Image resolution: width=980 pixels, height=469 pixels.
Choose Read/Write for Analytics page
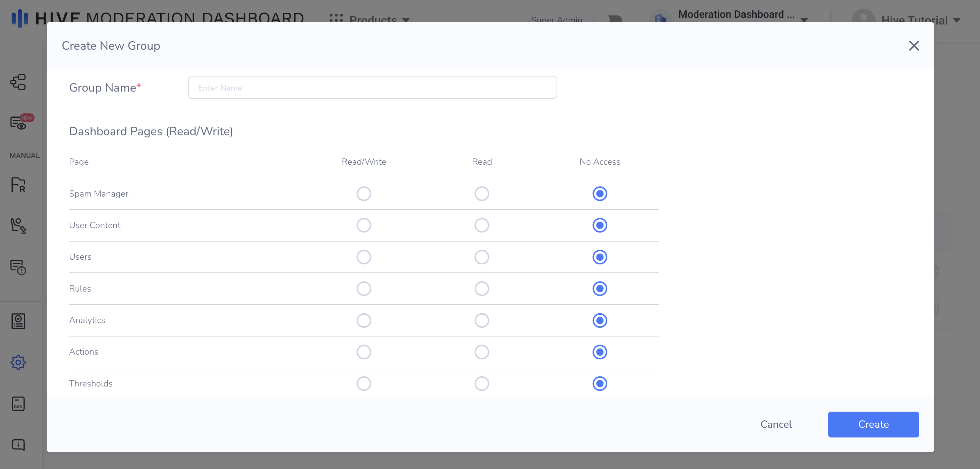[364, 320]
